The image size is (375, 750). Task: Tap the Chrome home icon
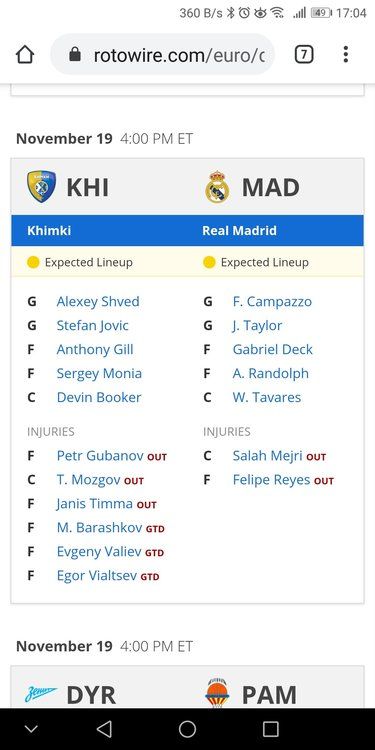click(25, 55)
